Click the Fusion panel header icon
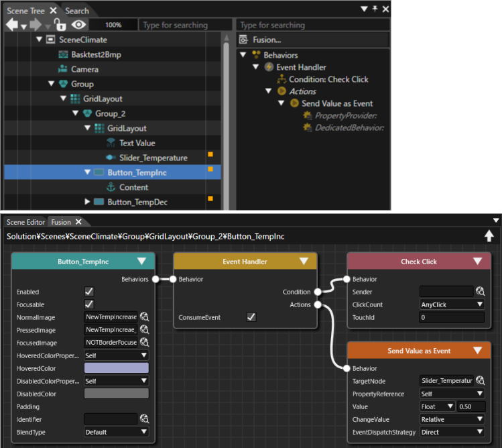Viewport: 502px width, 448px height. (x=243, y=40)
